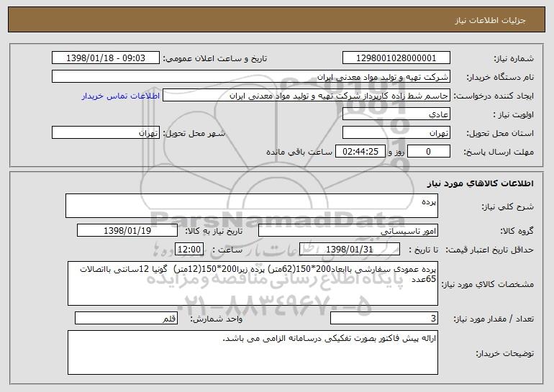Viewport: 554px width, 392px height.
Task: Select the ایجاد کننده درخواست label
Action: tap(494, 96)
